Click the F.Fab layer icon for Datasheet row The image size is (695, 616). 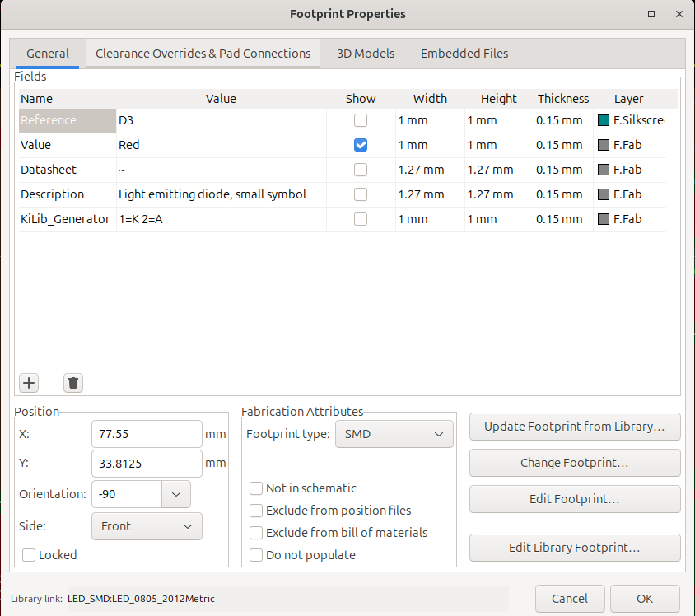[604, 170]
